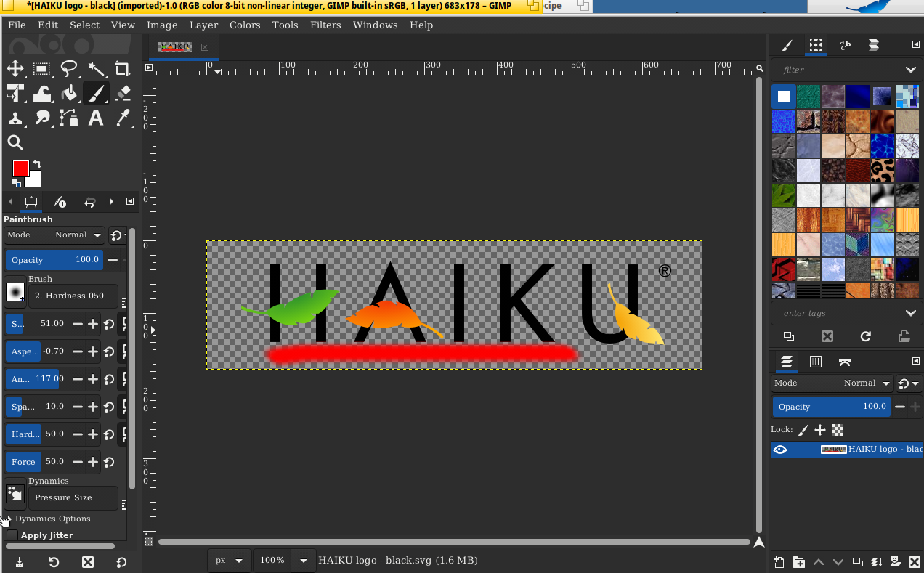Open the Fonts tab in right dock
Screen dimensions: 924x573
(845, 45)
